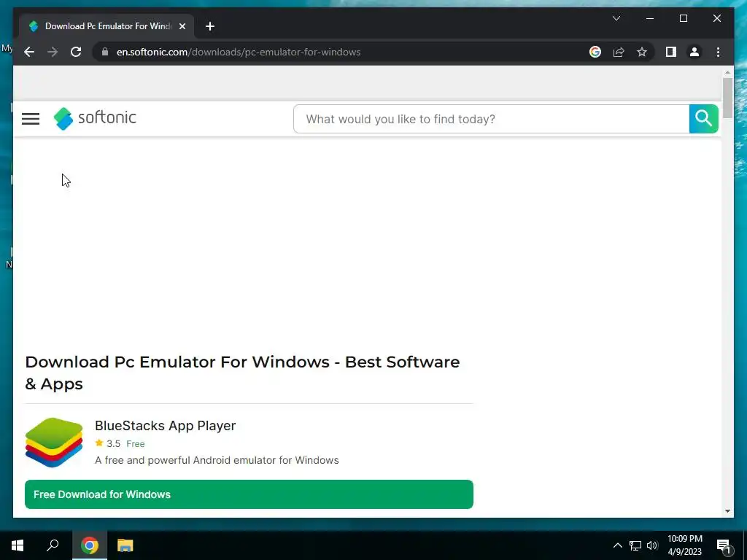747x560 pixels.
Task: Click the address bar URL
Action: pos(239,52)
